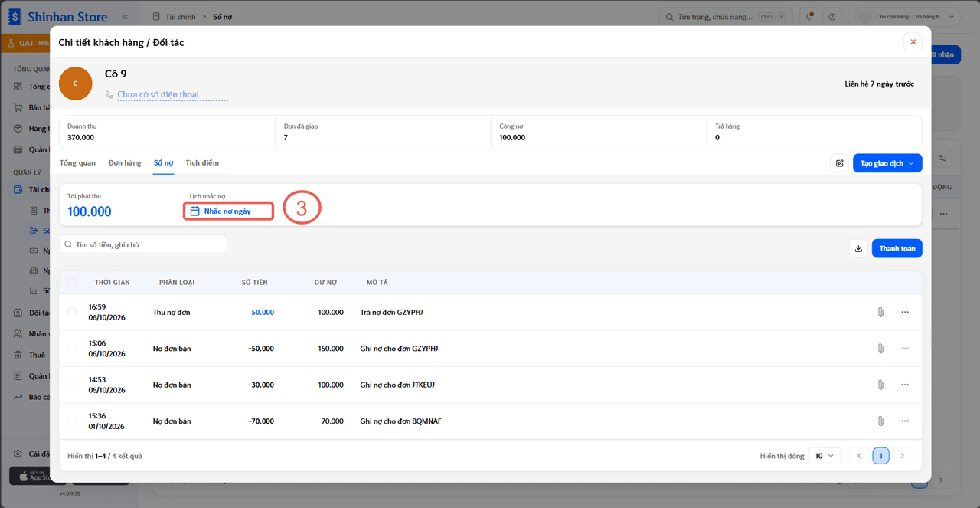Click the Chưa có số điện thoại link
The image size is (980, 508).
point(158,95)
